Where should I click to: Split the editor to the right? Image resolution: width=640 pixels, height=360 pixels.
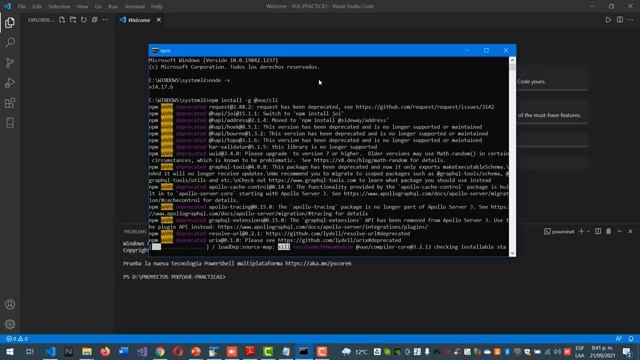click(x=620, y=20)
